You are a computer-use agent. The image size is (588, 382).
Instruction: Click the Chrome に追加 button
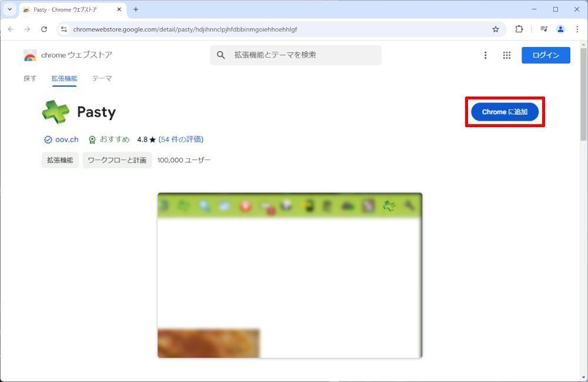pyautogui.click(x=505, y=112)
